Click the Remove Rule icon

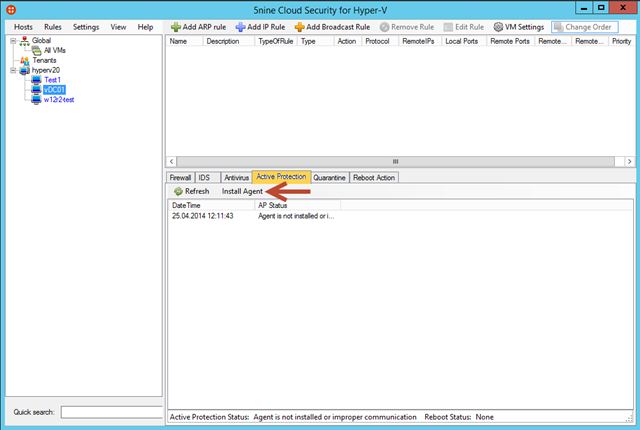coord(384,27)
